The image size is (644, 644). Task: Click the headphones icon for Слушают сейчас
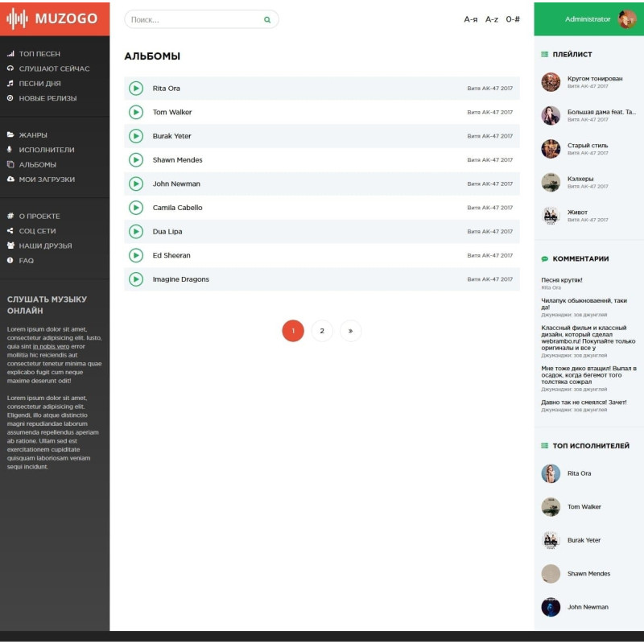coord(10,69)
